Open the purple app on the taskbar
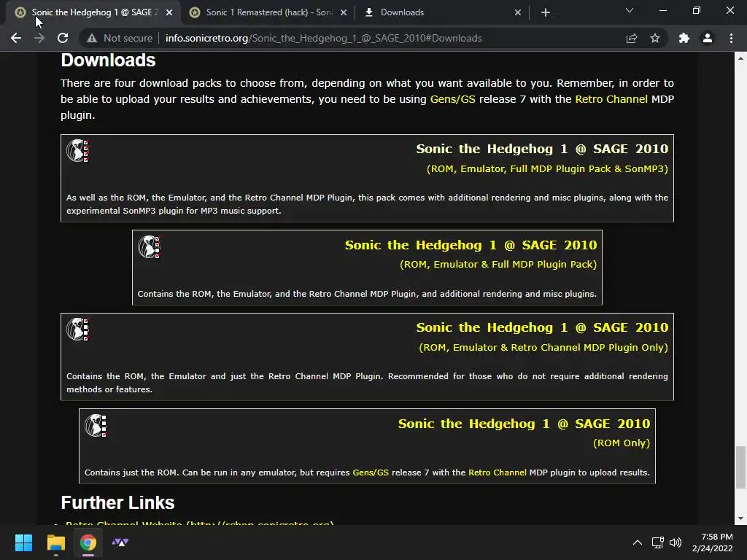This screenshot has width=747, height=560. coord(120,542)
